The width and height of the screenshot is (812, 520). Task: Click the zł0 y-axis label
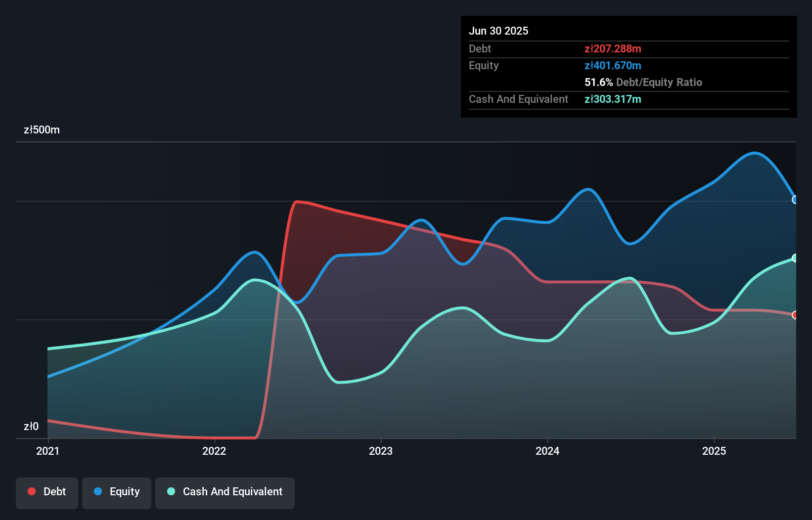tap(31, 427)
